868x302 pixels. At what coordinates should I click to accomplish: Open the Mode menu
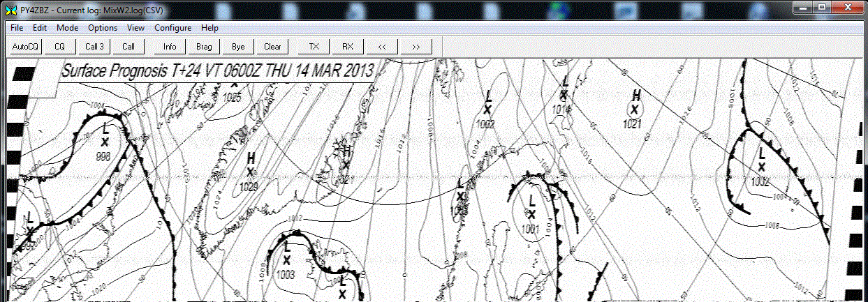68,28
